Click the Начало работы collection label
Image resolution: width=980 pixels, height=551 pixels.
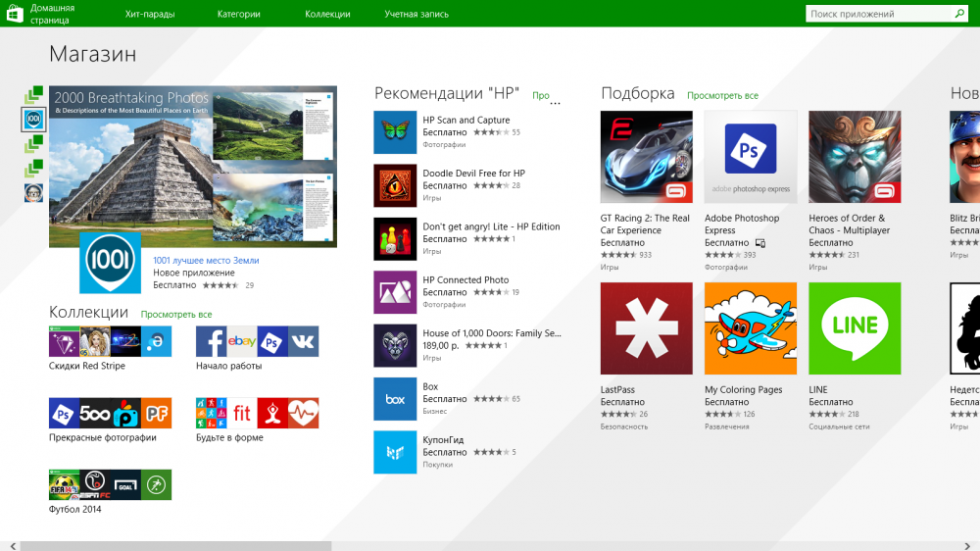tap(228, 366)
